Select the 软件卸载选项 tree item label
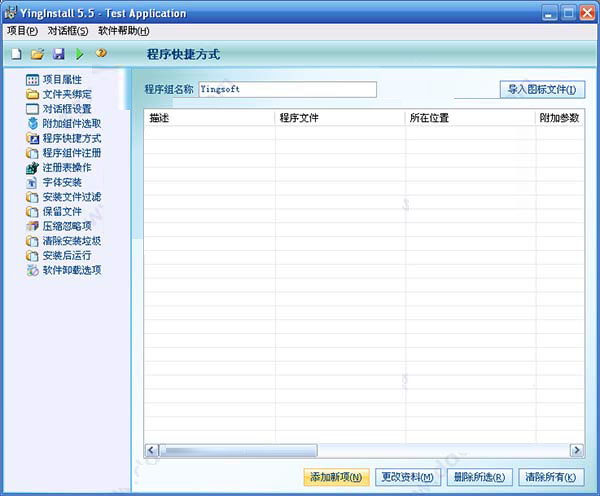 (x=72, y=270)
